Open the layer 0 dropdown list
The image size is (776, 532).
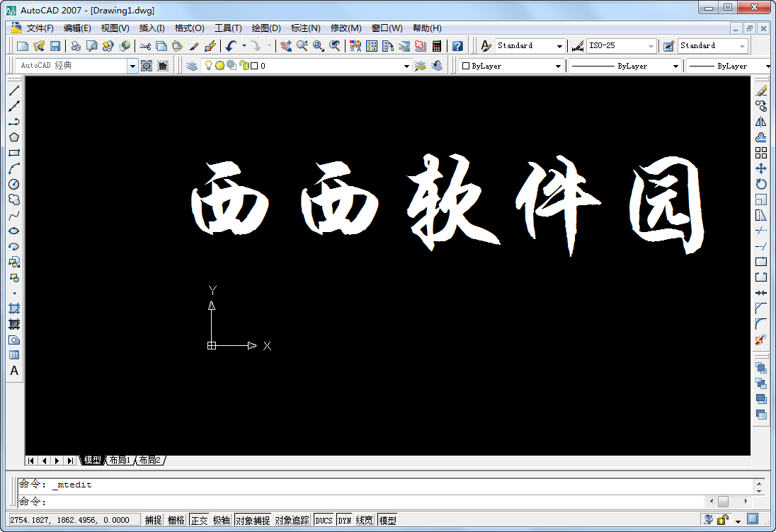tap(407, 66)
